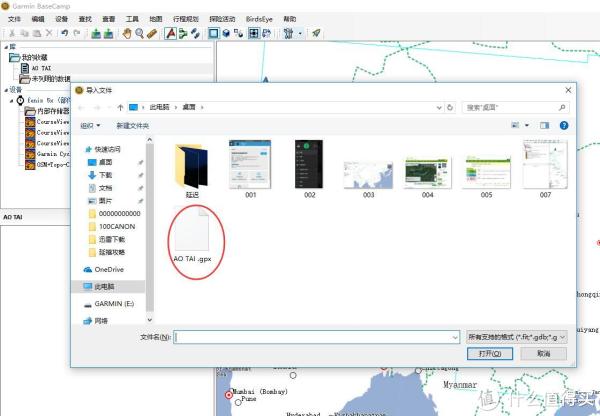Click the search box in import dialog

pos(515,108)
